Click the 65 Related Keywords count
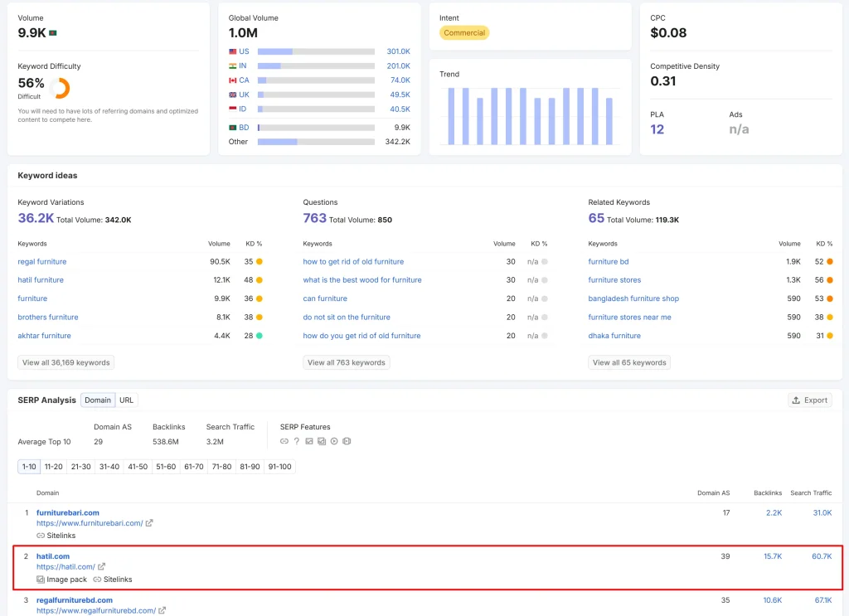The width and height of the screenshot is (849, 616). [x=596, y=218]
